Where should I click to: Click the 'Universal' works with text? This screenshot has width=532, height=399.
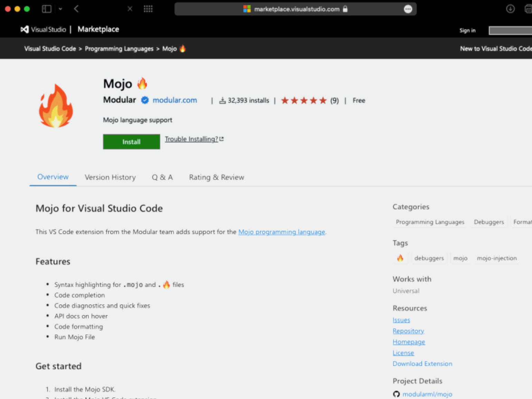pos(406,291)
